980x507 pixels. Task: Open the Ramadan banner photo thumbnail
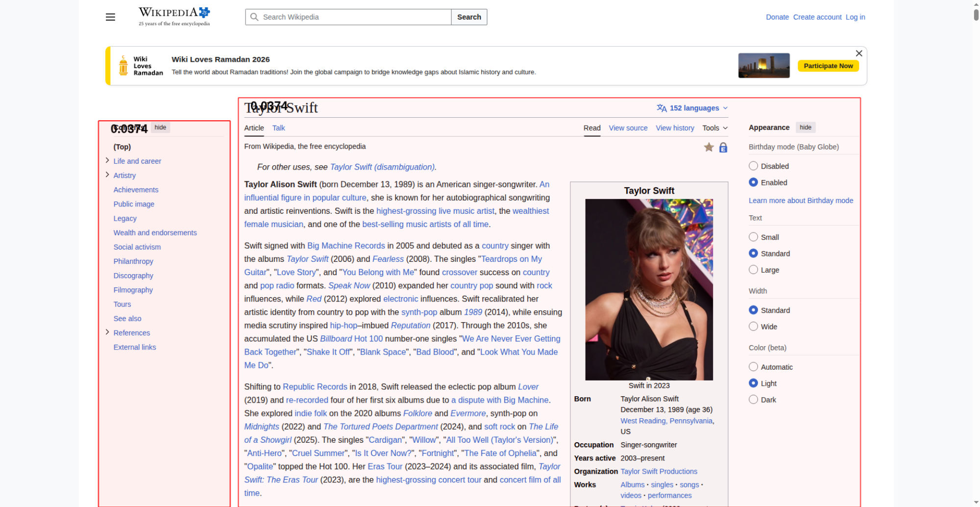(x=763, y=66)
